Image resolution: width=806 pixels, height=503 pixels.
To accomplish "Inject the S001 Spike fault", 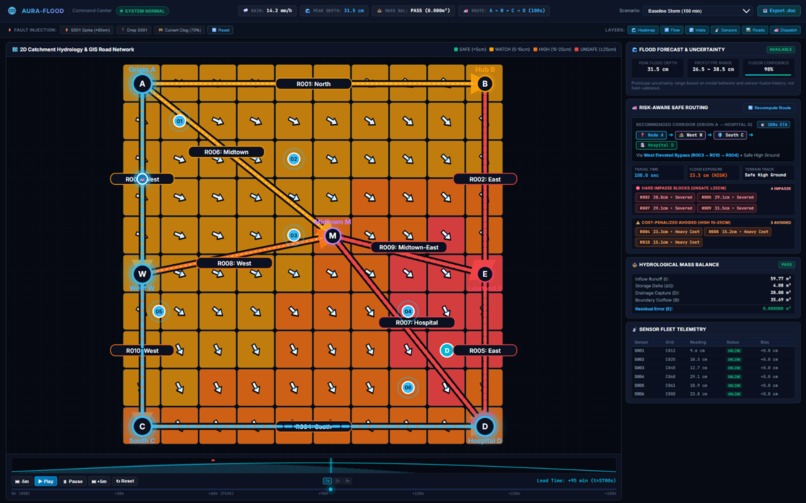I will [87, 30].
